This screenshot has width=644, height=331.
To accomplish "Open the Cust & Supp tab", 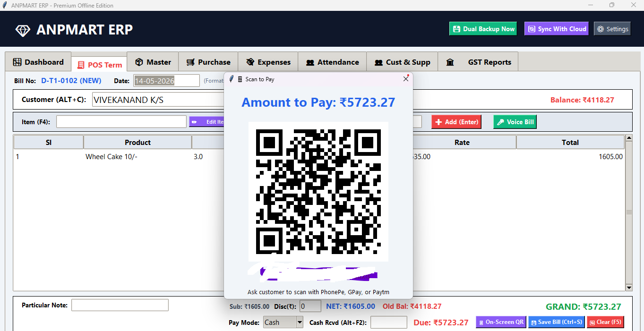I will 402,62.
